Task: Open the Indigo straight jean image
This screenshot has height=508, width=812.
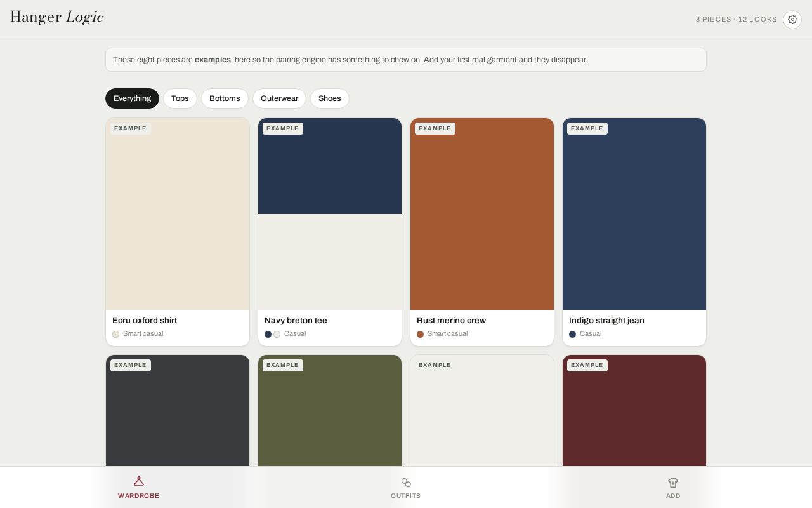Action: click(x=634, y=214)
